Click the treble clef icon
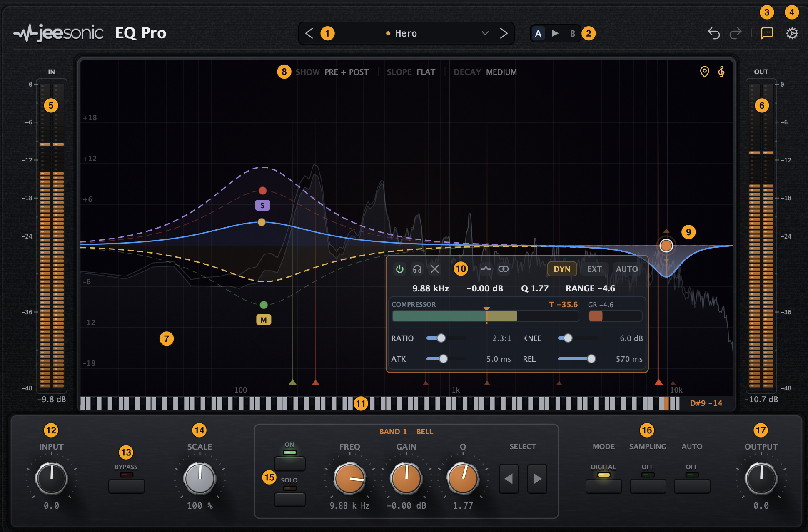 tap(721, 72)
